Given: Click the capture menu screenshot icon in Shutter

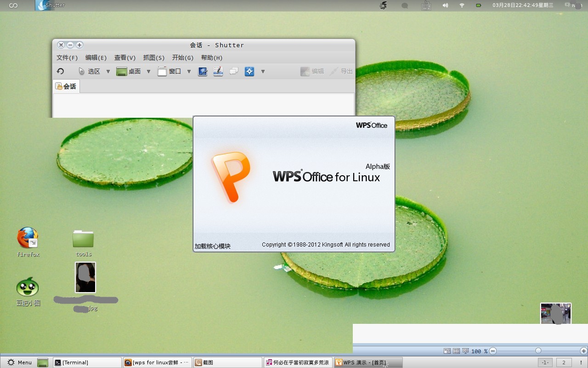Looking at the screenshot, I should (x=203, y=71).
